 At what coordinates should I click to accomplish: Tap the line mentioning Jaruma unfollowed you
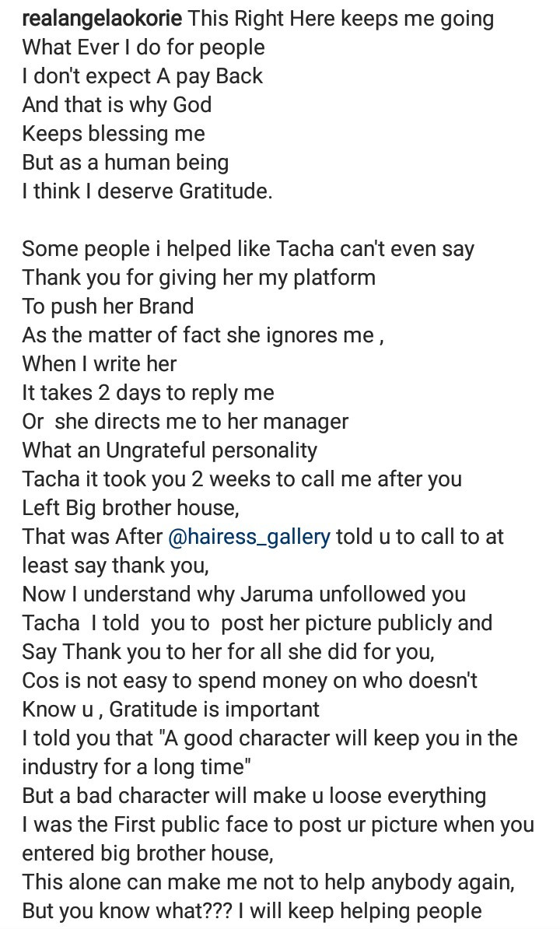point(243,594)
